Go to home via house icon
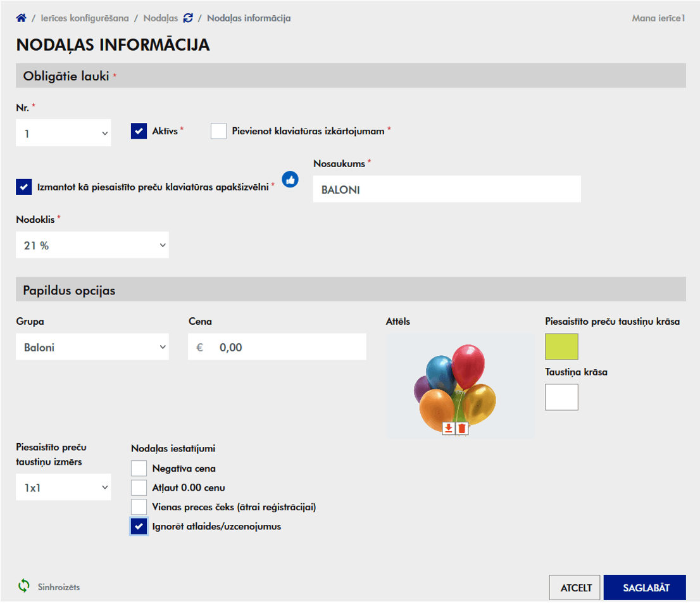The width and height of the screenshot is (700, 604). pos(21,18)
